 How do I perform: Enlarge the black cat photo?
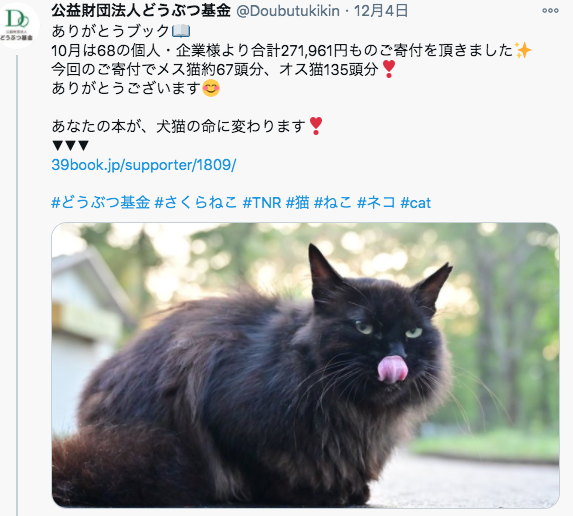coord(306,365)
